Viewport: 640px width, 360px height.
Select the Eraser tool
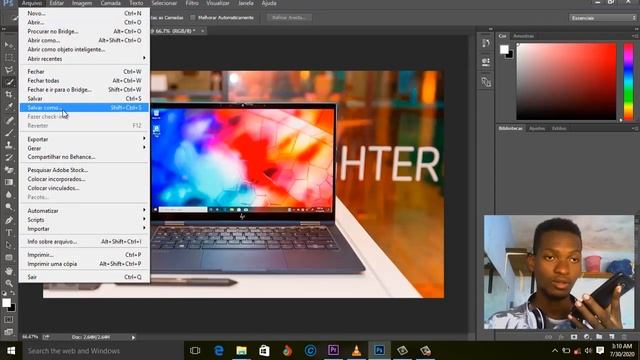(x=9, y=170)
